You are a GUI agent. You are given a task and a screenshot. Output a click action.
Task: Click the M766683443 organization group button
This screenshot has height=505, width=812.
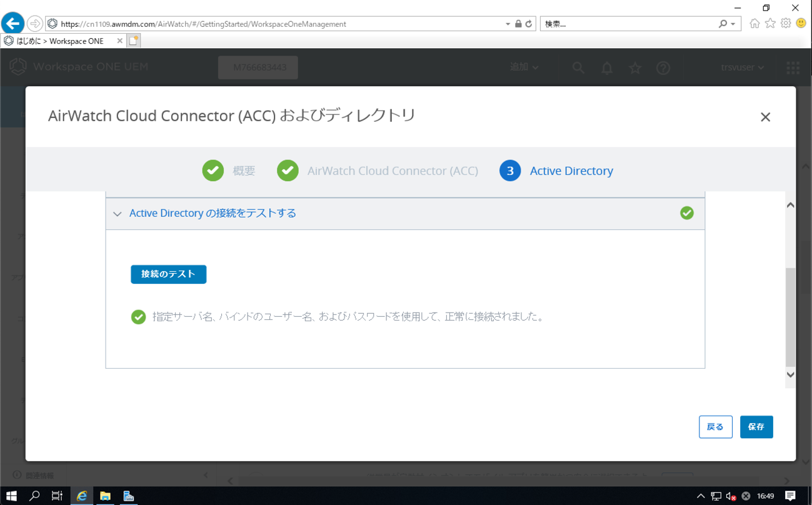point(258,67)
